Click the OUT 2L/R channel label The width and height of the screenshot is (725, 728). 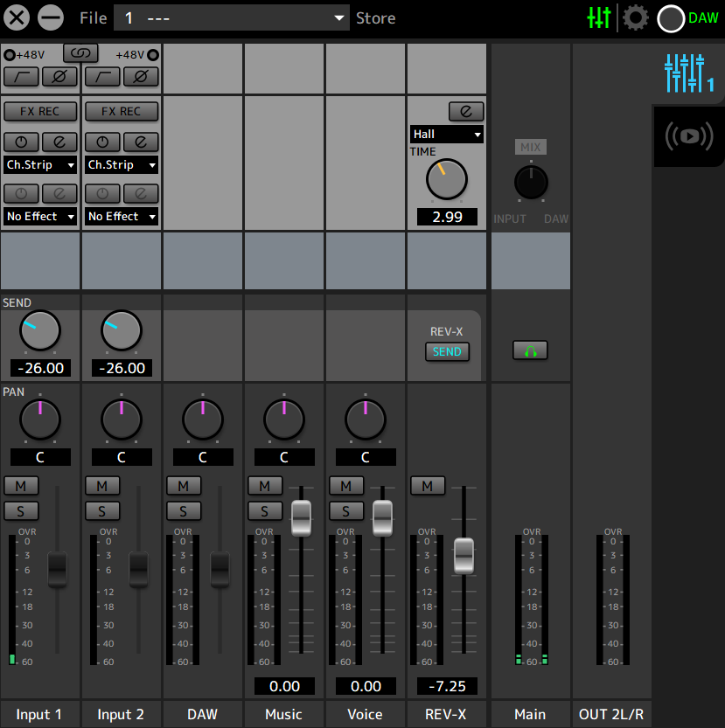611,714
